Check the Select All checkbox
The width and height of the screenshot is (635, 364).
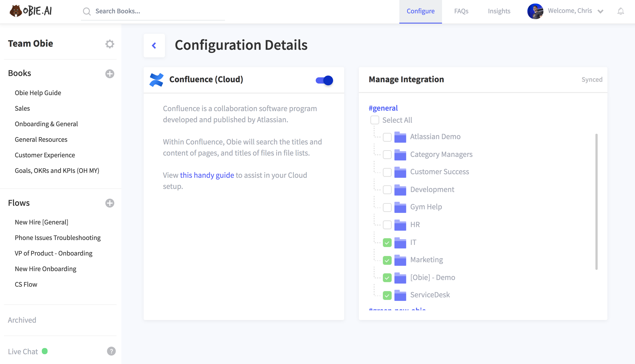tap(375, 120)
